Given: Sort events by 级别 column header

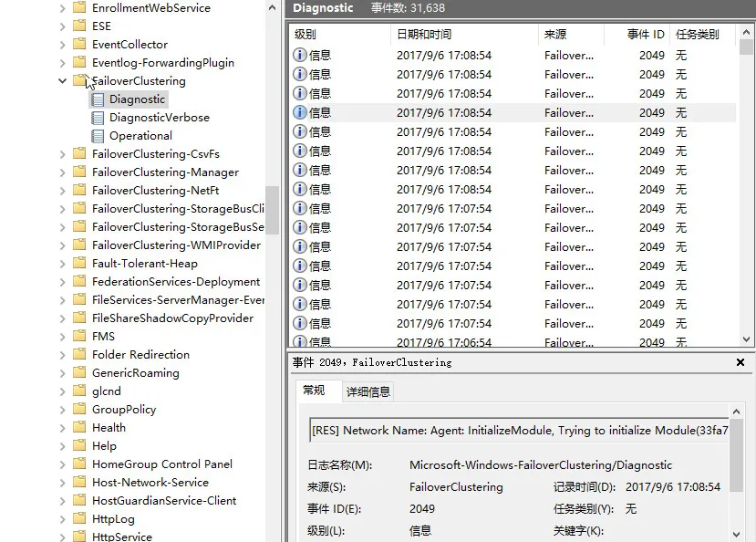Looking at the screenshot, I should 339,35.
